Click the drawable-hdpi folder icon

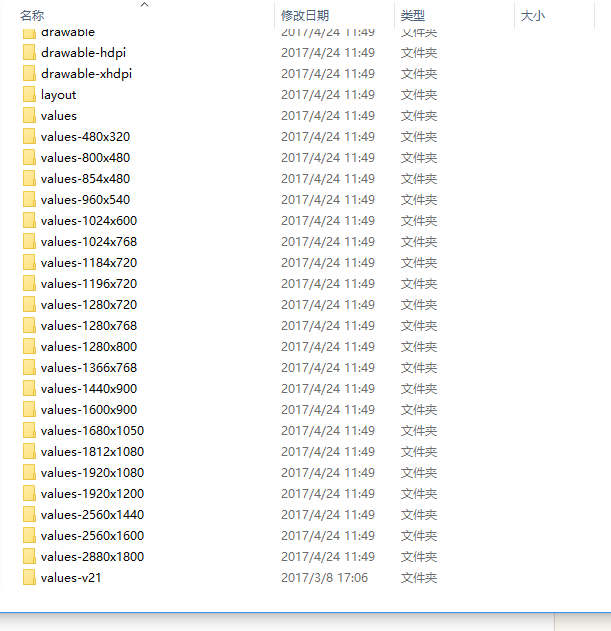coord(29,53)
